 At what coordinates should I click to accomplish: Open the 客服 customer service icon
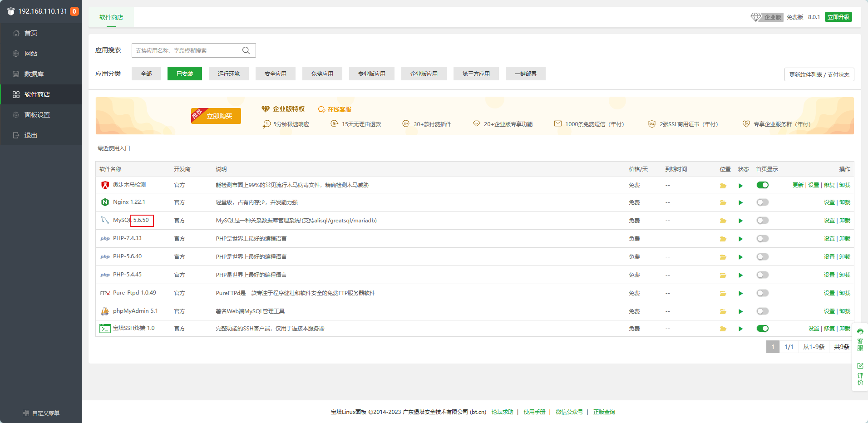(x=860, y=332)
